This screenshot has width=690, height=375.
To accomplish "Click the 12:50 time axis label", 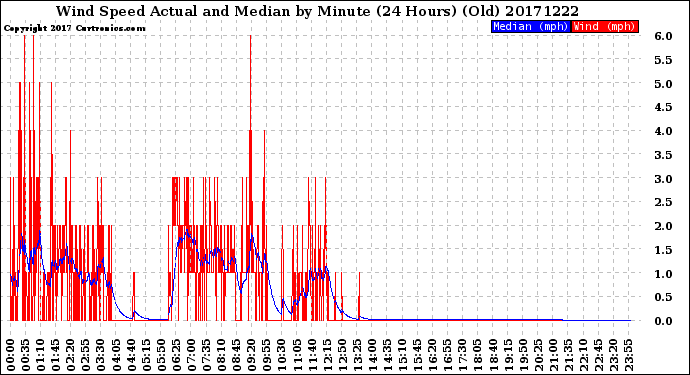I will (342, 355).
